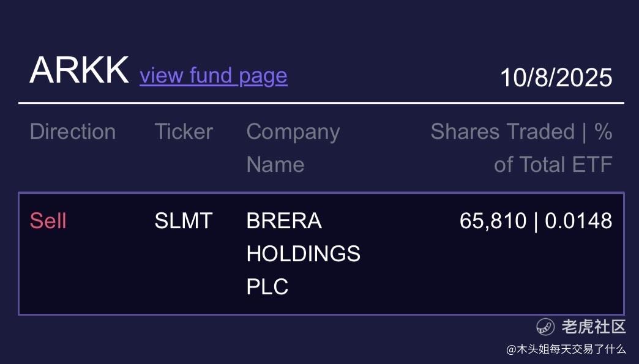Click the Direction column header

pos(72,132)
